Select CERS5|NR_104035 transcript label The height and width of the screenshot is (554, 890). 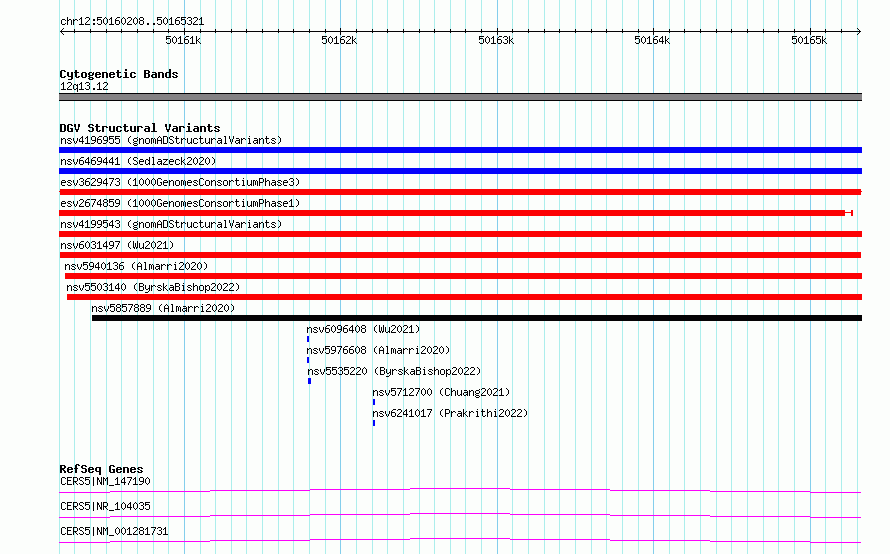point(105,506)
